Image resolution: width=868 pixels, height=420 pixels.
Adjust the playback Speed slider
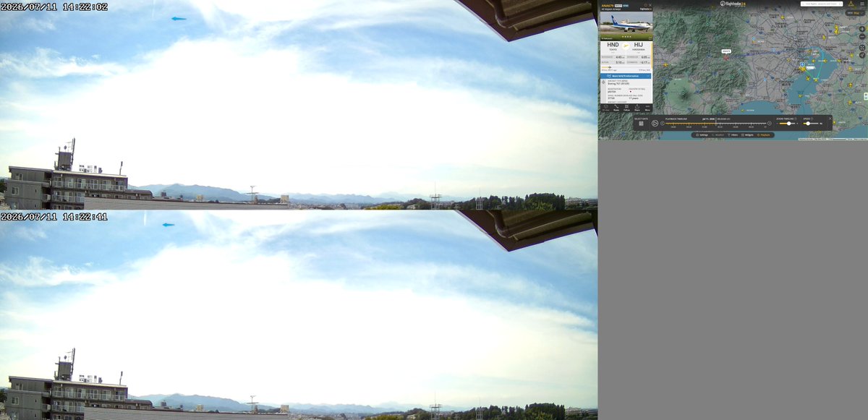pyautogui.click(x=812, y=124)
